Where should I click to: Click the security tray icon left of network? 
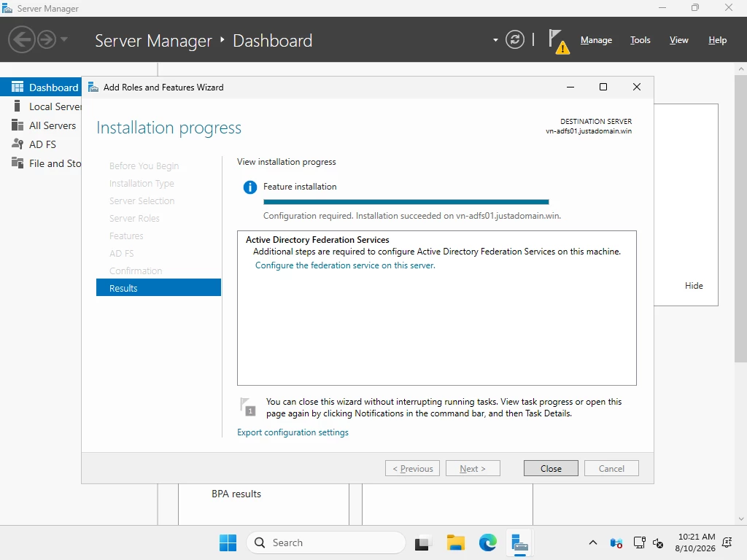tap(616, 542)
